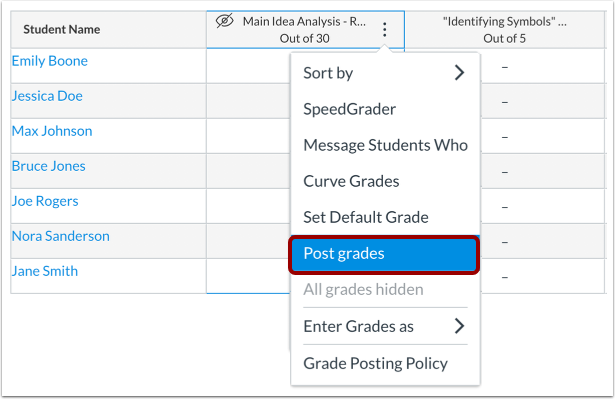615x399 pixels.
Task: Click Post grades in the menu
Action: [x=384, y=253]
